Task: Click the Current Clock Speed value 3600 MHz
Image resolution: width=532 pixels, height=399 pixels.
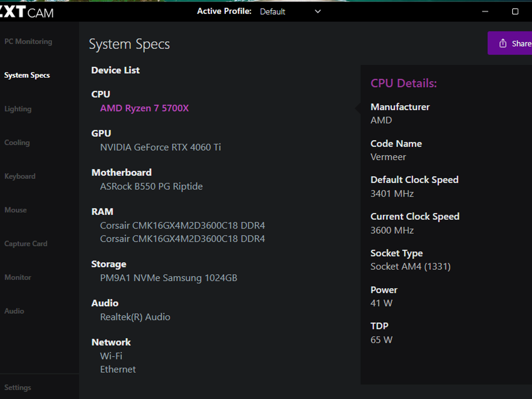Action: click(x=392, y=230)
